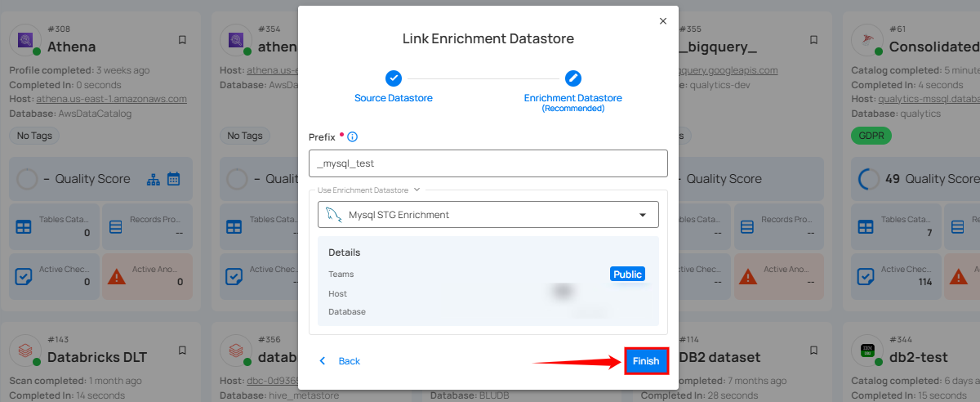Click Athena Active Checks checkmark icon
980x402 pixels.
coord(24,276)
